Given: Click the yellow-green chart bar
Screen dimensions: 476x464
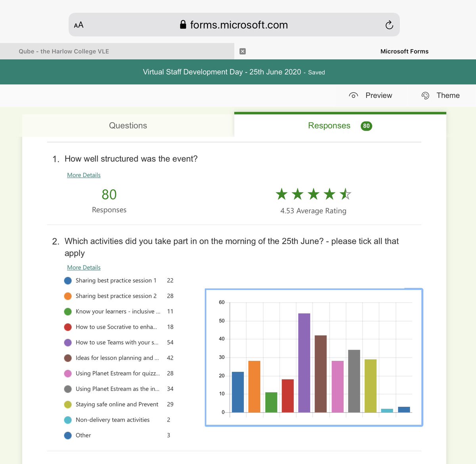Looking at the screenshot, I should 370,386.
